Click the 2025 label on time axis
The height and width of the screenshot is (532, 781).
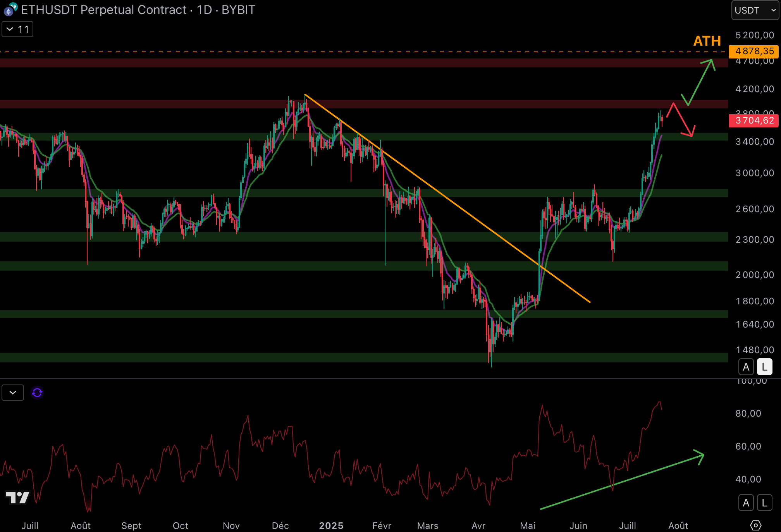(x=331, y=525)
